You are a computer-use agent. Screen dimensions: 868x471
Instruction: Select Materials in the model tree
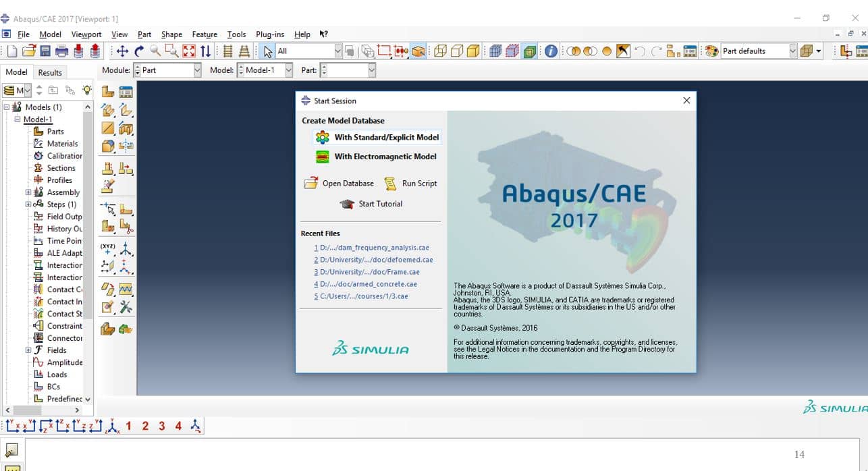pos(62,144)
